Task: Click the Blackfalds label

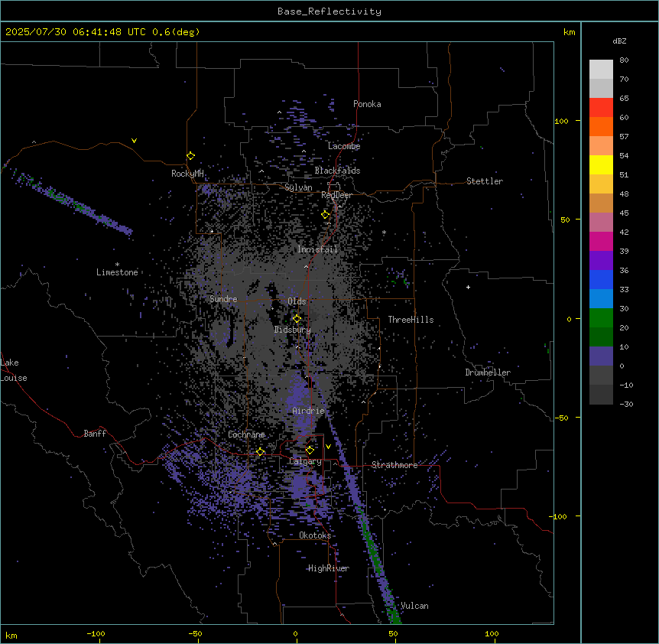Action: click(x=337, y=171)
